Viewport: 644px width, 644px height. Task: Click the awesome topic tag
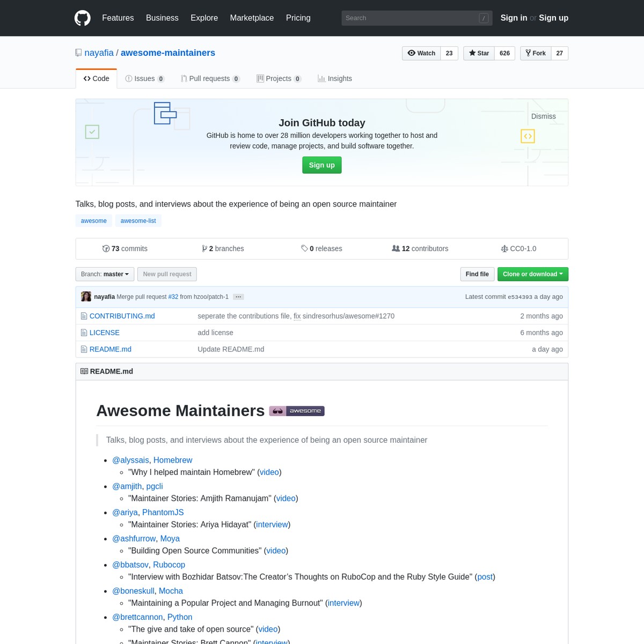click(94, 221)
